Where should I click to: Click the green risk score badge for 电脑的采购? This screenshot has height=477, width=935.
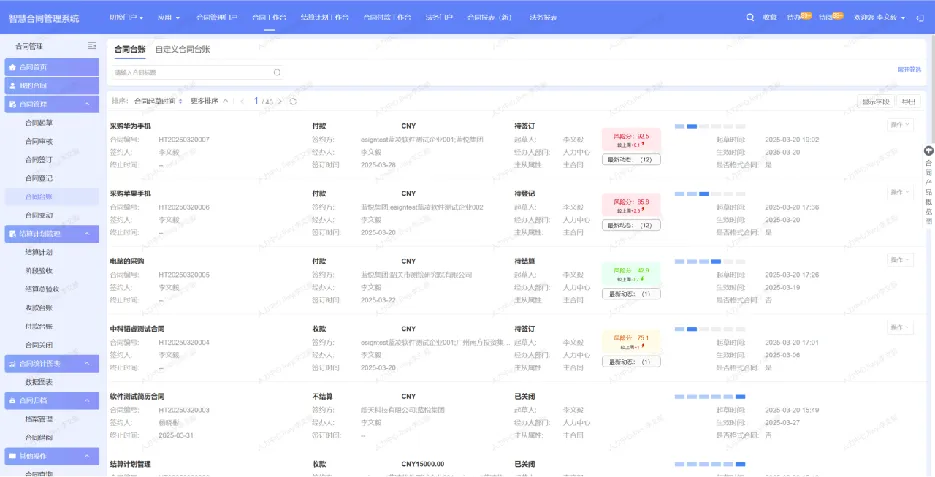(x=631, y=273)
